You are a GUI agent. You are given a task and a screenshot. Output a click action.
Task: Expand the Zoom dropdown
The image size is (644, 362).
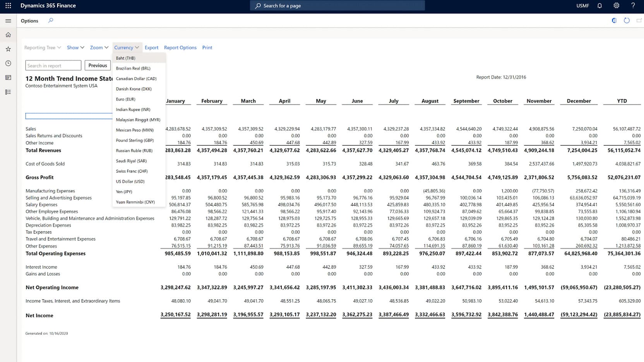99,47
